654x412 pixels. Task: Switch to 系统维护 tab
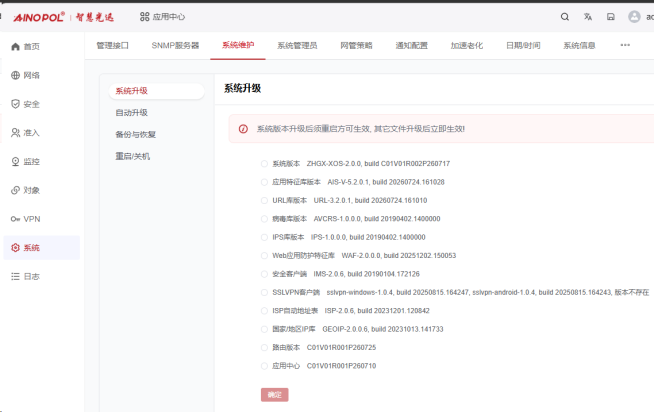[238, 45]
